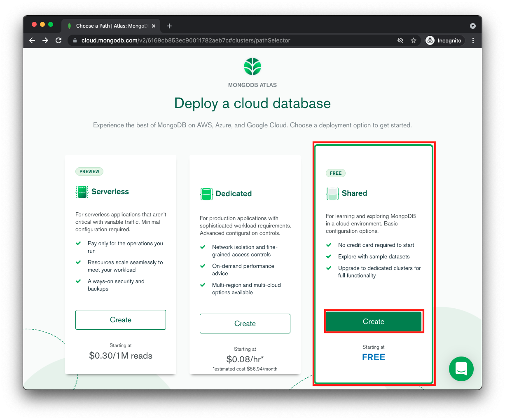Open Chrome three-dot menu
The height and width of the screenshot is (420, 505).
pyautogui.click(x=473, y=40)
